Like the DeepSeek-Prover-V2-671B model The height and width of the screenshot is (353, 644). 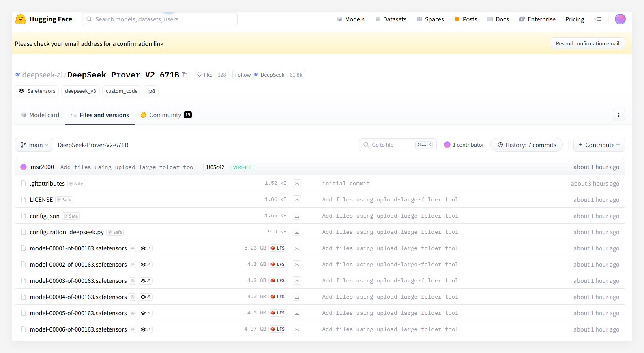tap(205, 75)
